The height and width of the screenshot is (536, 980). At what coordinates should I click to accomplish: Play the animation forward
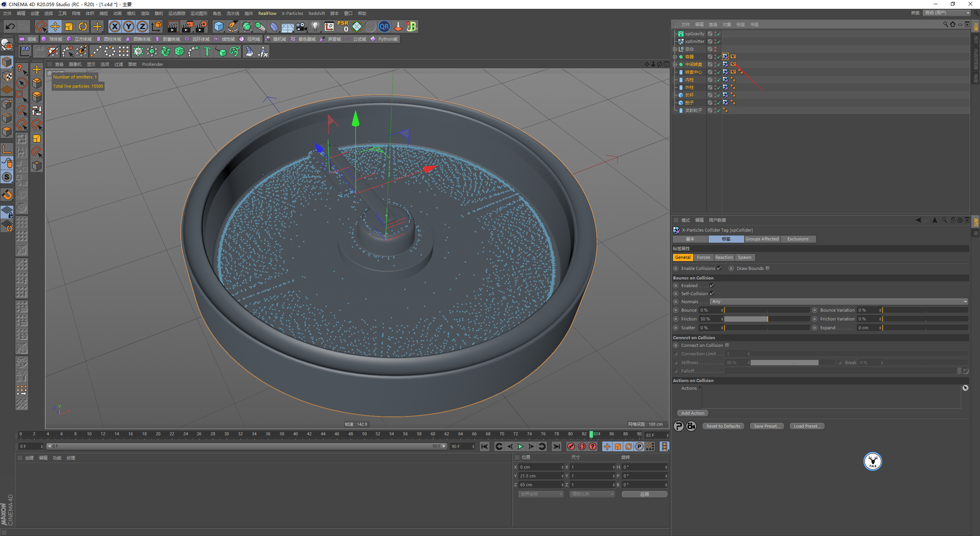[520, 446]
